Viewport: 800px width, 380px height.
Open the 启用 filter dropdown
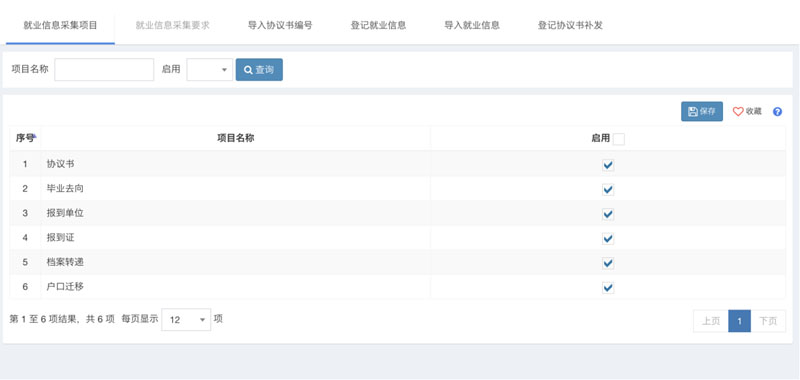pyautogui.click(x=210, y=70)
